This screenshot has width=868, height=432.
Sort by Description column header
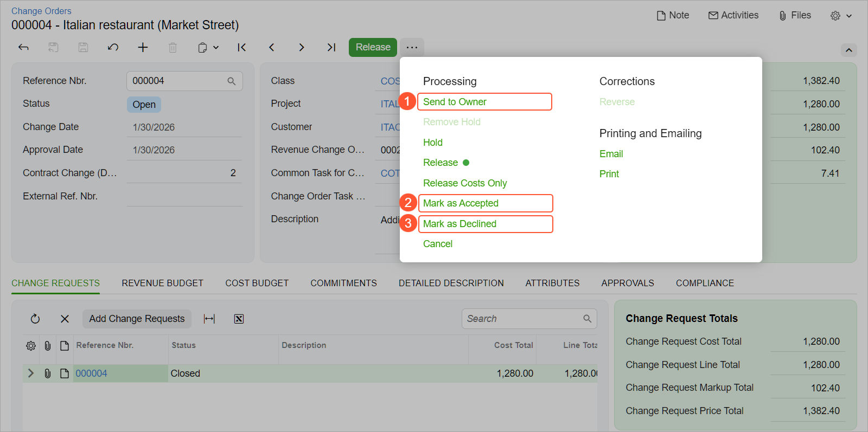(x=304, y=345)
